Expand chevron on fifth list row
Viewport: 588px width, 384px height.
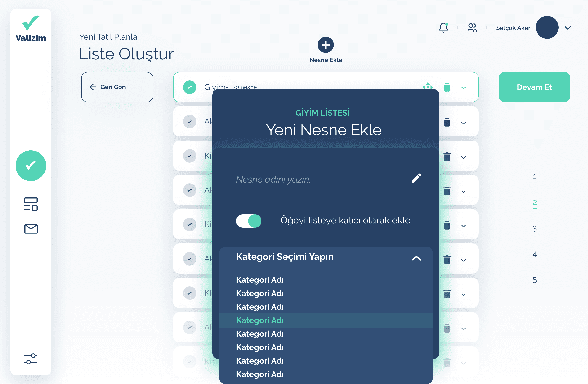[463, 226]
